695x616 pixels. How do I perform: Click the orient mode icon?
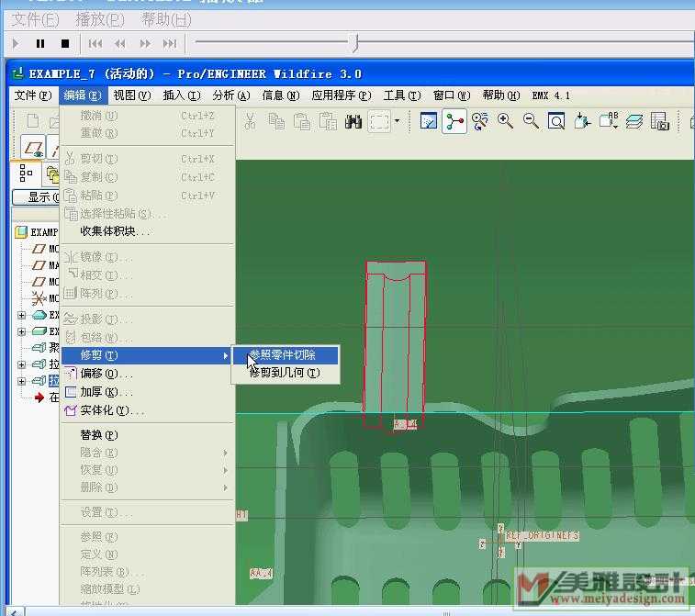pyautogui.click(x=480, y=121)
